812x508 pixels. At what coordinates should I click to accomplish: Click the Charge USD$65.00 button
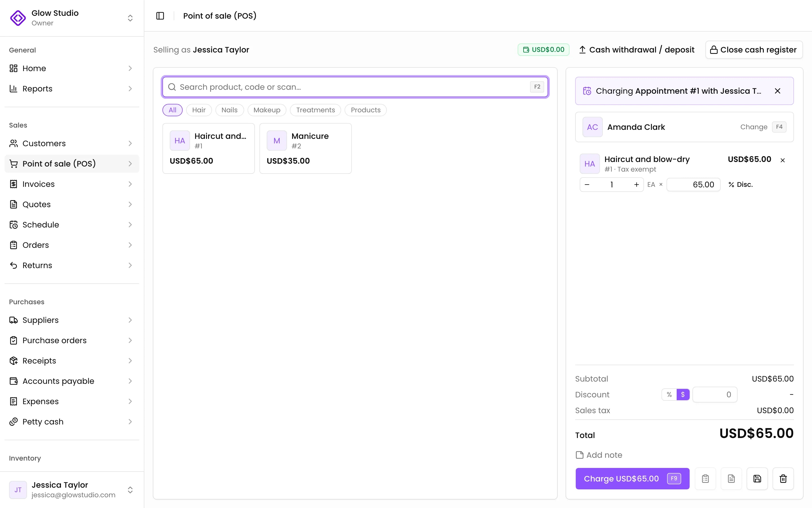(632, 478)
